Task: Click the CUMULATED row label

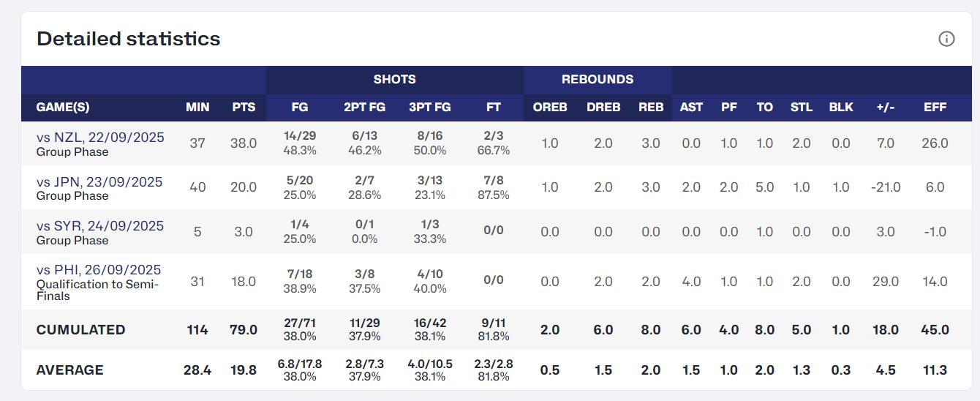Action: (80, 330)
